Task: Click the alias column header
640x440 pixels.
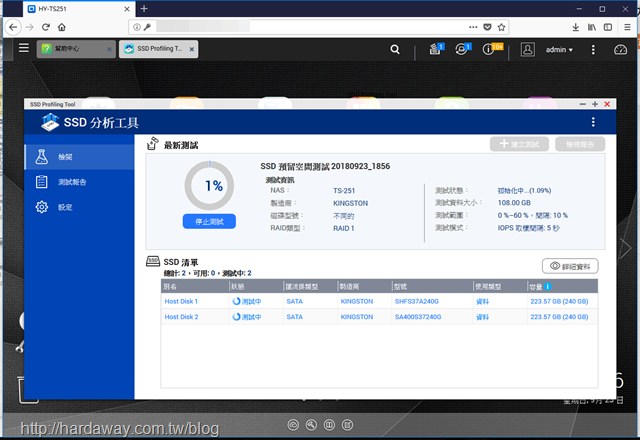Action: click(195, 287)
